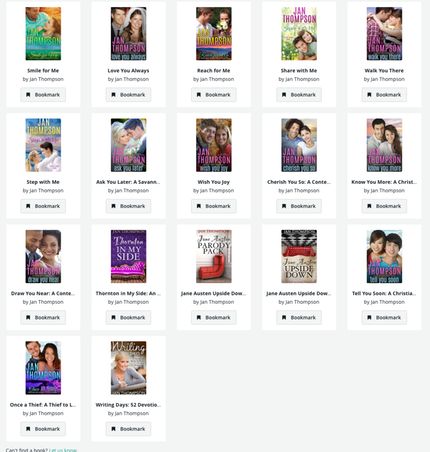The image size is (430, 452).
Task: Bookmark the Thornton in My Side book
Action: click(x=128, y=317)
